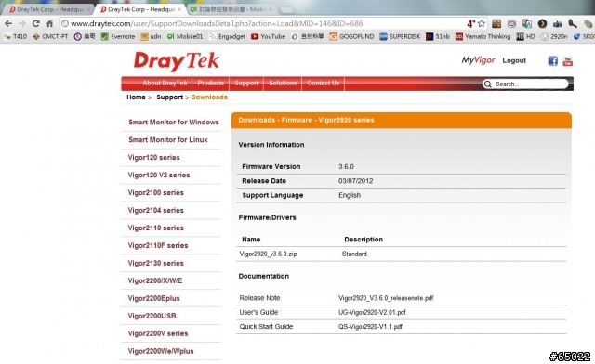
Task: Click the search magnifier icon
Action: tap(488, 84)
